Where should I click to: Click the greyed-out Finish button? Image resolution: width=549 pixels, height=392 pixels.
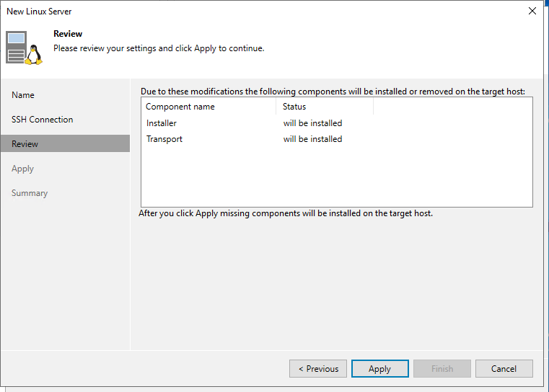pos(442,369)
